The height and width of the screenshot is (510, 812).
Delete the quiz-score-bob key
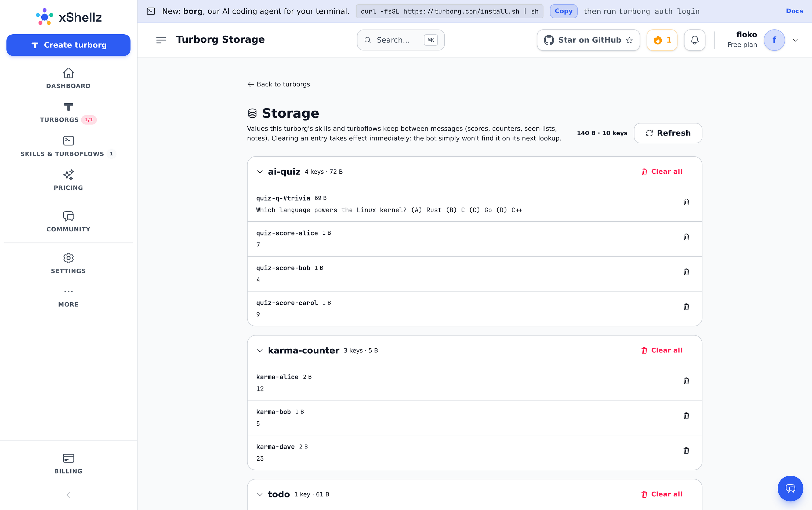pos(686,272)
